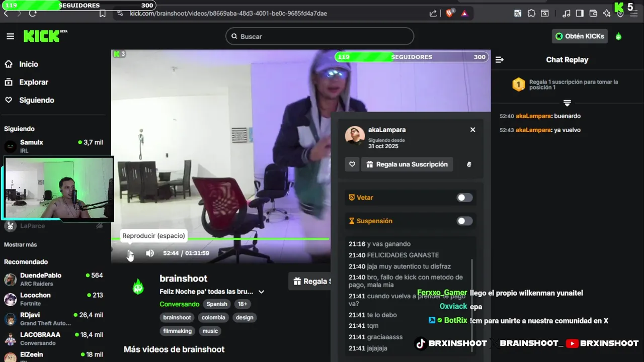Close the akaLampara user card
Screen dimensions: 644x362
tap(472, 130)
